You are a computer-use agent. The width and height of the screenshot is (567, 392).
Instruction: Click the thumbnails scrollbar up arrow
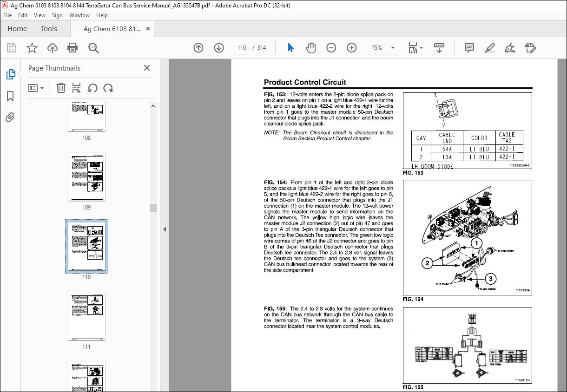pos(153,106)
